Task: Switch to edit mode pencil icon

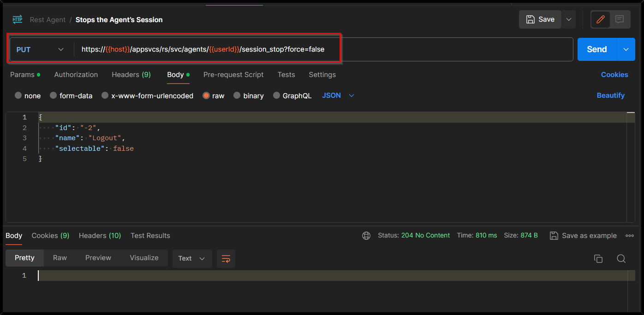Action: (x=601, y=19)
